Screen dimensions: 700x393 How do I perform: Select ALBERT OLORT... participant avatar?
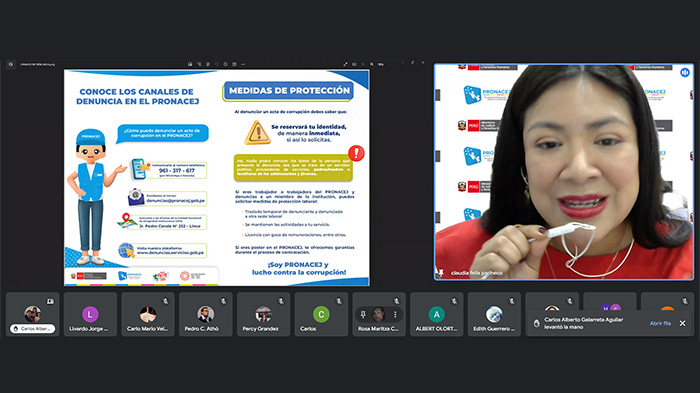click(437, 314)
